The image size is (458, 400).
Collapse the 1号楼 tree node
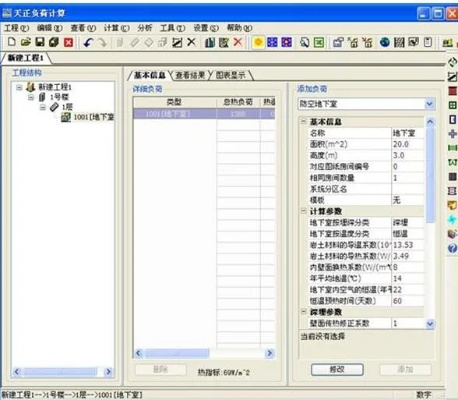tap(31, 97)
